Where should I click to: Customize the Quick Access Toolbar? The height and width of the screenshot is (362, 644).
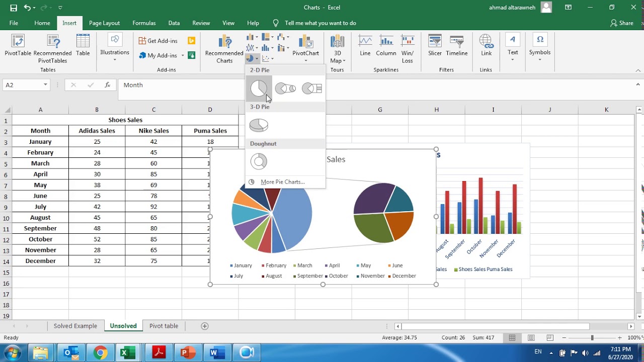coord(60,8)
